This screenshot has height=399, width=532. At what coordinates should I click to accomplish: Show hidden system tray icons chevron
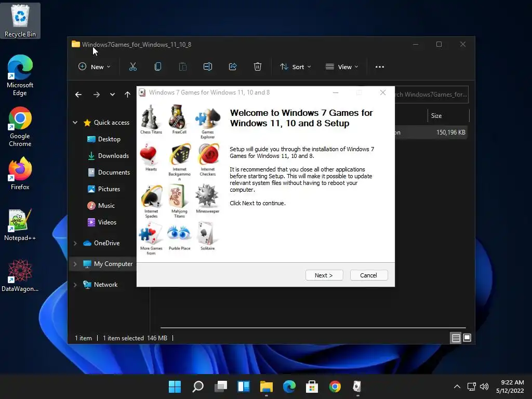coord(457,387)
